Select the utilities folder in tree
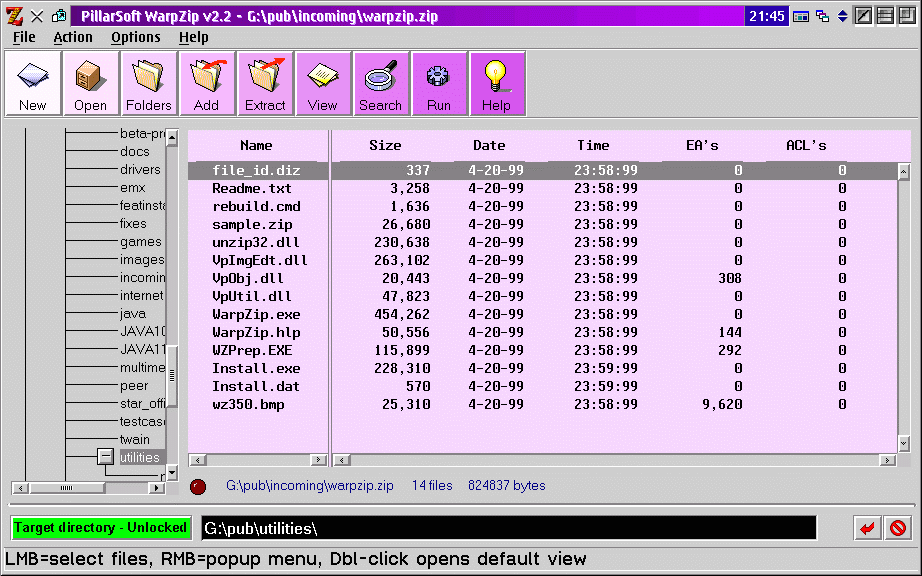The height and width of the screenshot is (576, 922). click(x=140, y=457)
